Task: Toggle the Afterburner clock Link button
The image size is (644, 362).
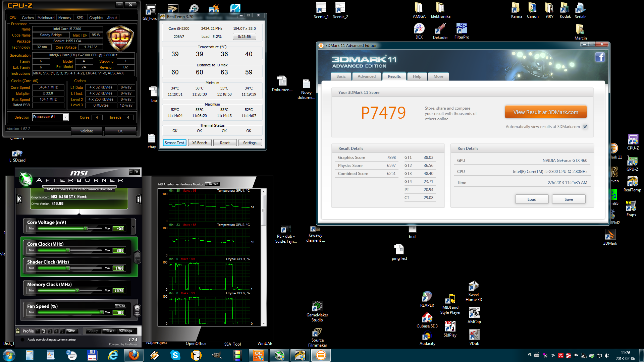Action: click(x=137, y=257)
